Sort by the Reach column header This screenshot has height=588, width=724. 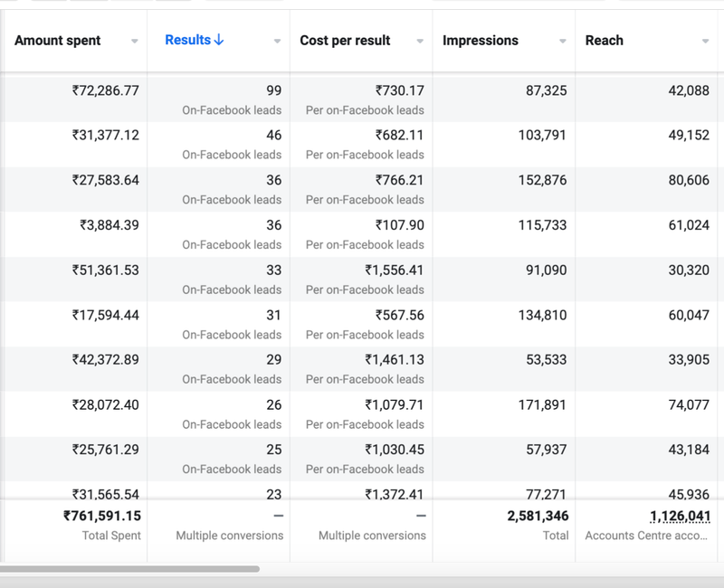coord(605,41)
